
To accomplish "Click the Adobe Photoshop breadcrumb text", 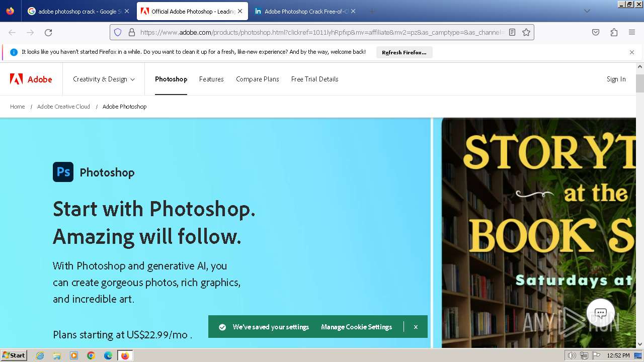I will (x=125, y=107).
